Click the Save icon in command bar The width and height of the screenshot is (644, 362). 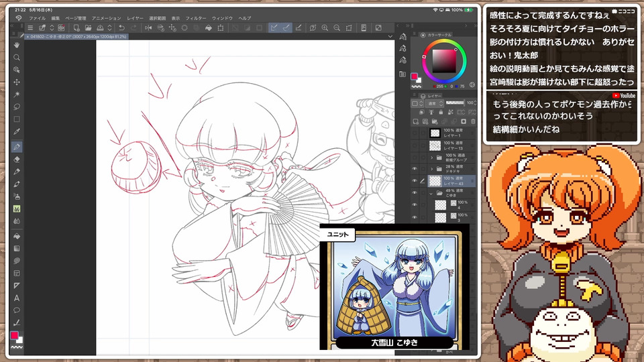pos(100,28)
